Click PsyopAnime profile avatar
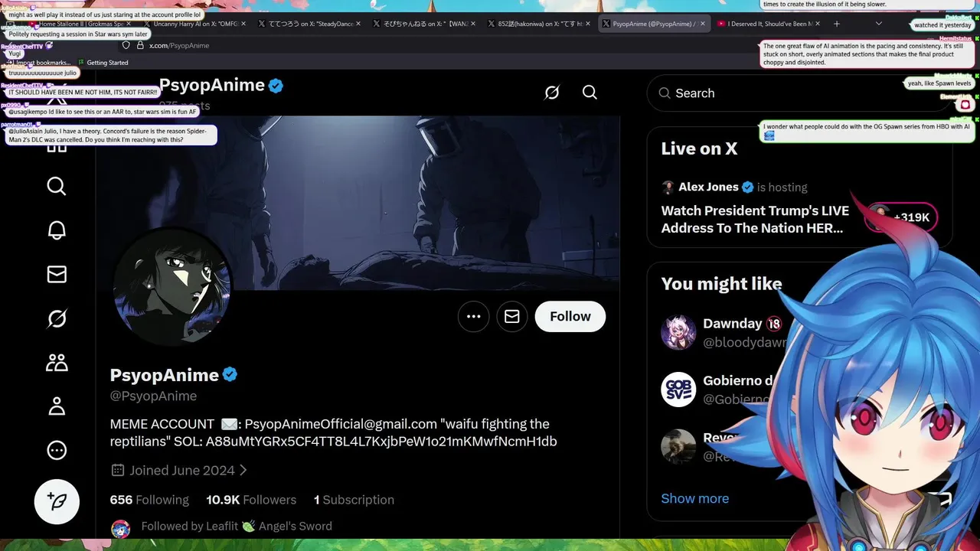Viewport: 980px width, 551px height. coord(172,286)
